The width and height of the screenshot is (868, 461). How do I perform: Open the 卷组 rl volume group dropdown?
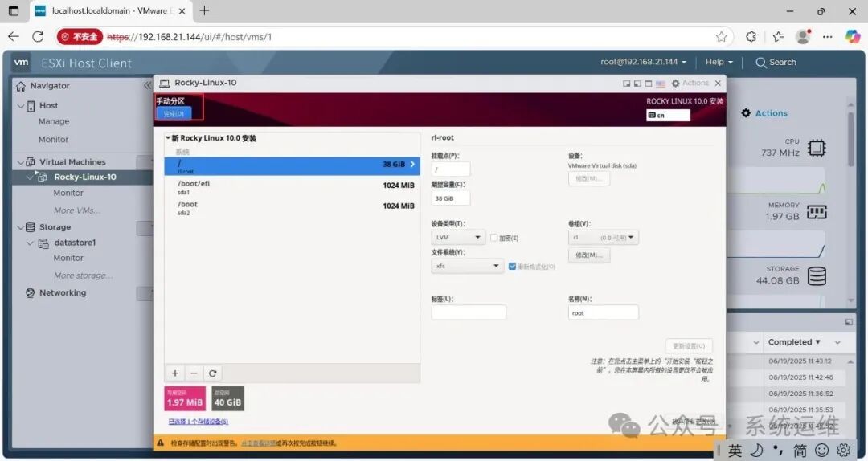click(603, 238)
